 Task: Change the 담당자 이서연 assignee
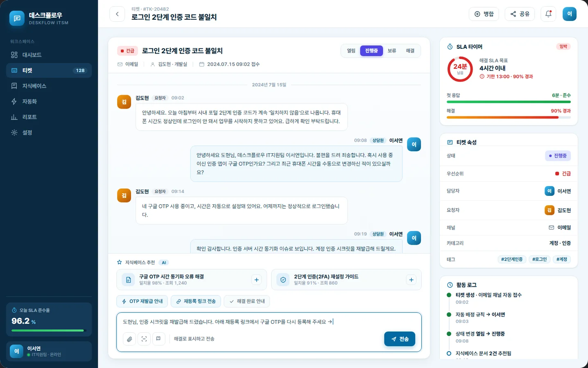point(557,191)
